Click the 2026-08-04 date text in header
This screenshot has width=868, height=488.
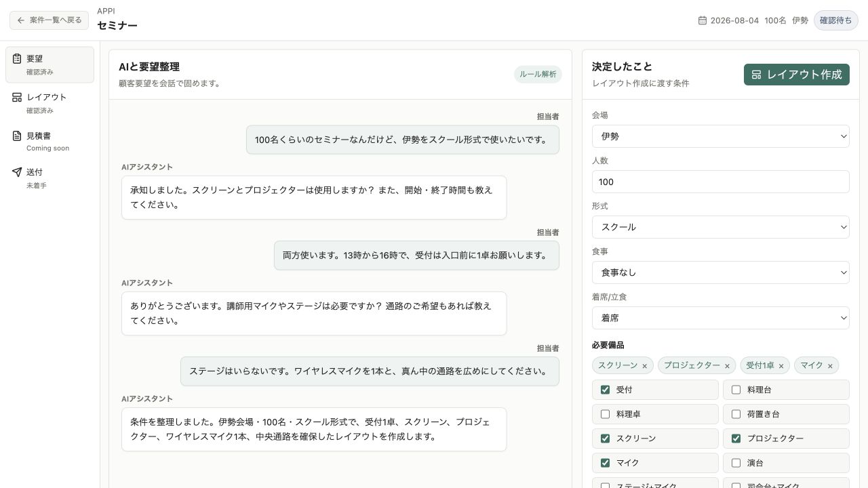pos(734,20)
